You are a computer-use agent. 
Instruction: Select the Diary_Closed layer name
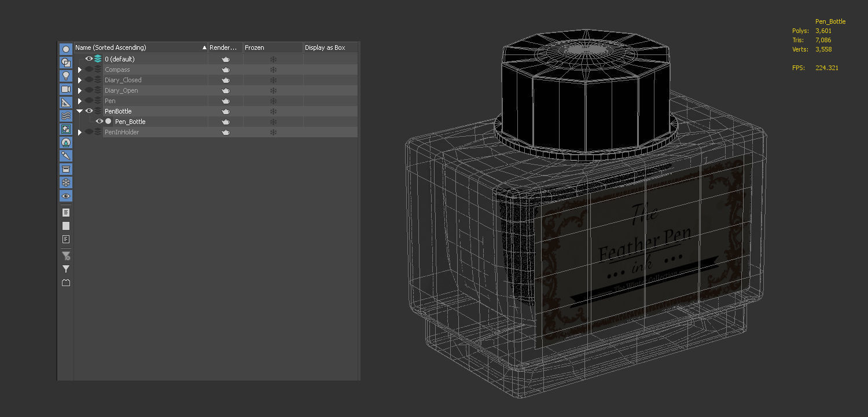(x=123, y=80)
